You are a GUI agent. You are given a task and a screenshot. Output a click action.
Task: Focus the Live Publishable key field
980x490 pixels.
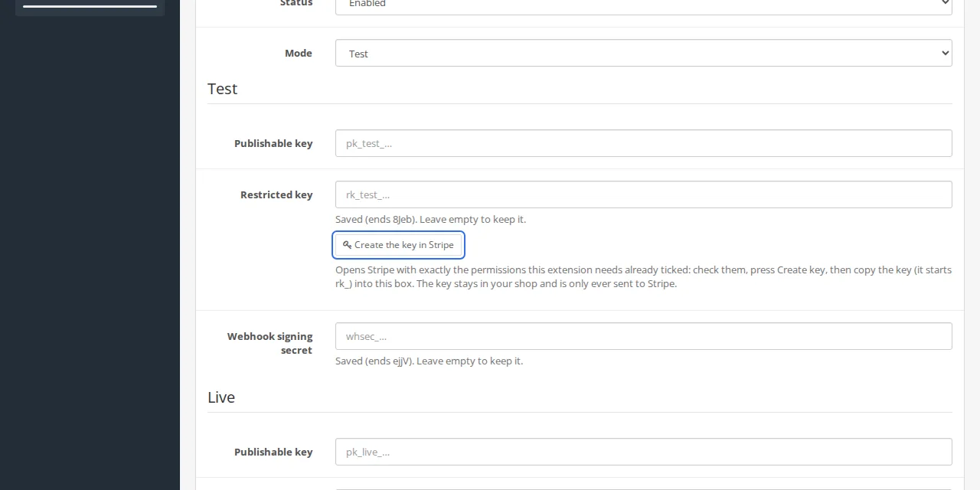[643, 452]
